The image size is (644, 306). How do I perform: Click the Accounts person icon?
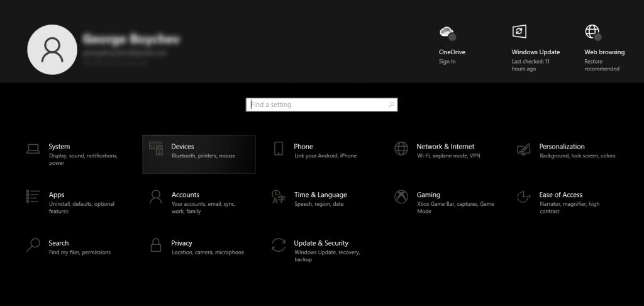[x=156, y=196]
